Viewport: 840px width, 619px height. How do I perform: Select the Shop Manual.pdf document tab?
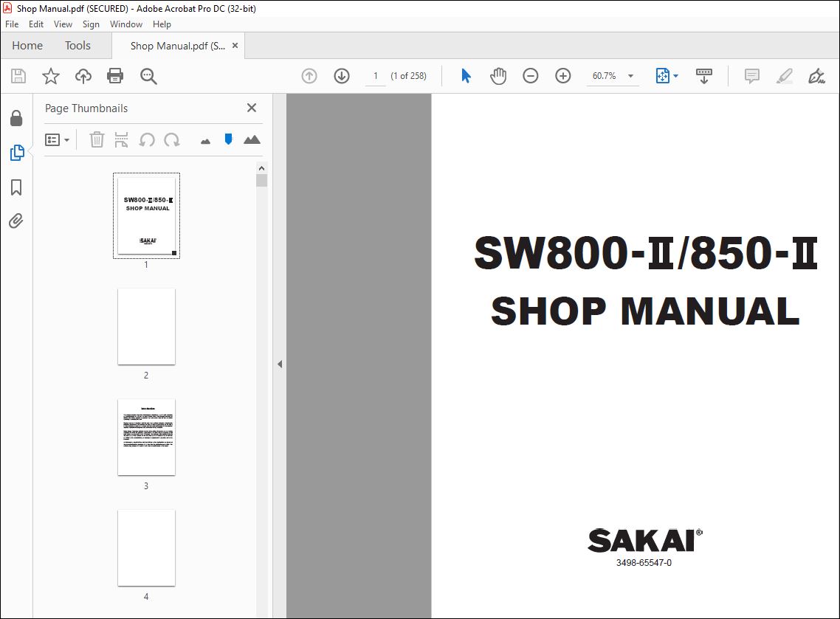tap(178, 46)
